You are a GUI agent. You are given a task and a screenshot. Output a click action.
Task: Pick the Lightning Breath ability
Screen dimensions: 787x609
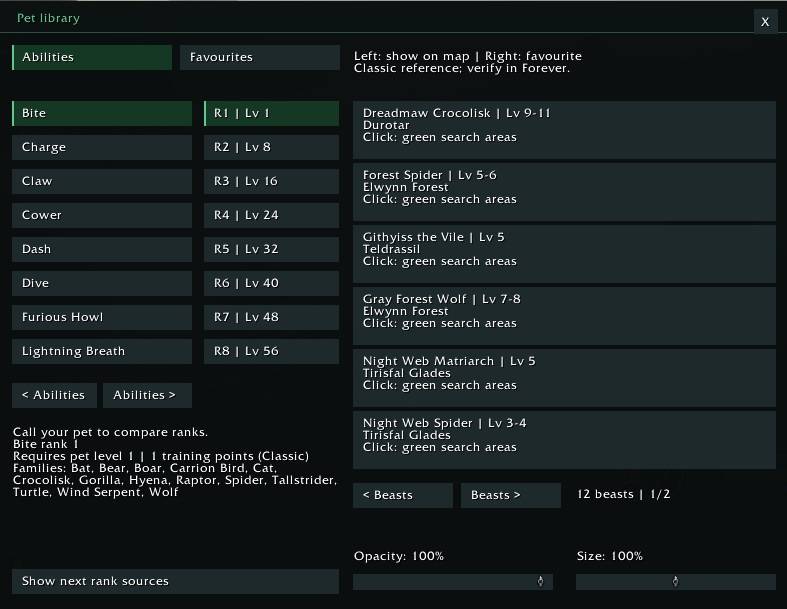(102, 351)
